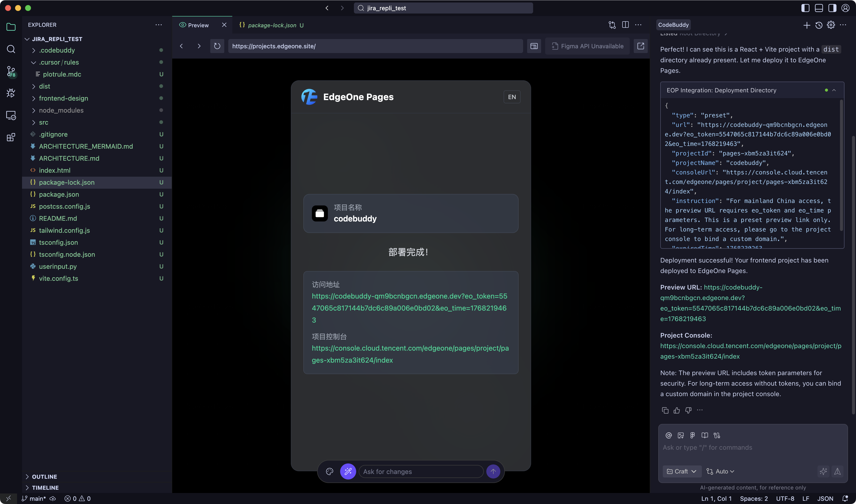Image resolution: width=856 pixels, height=504 pixels.
Task: Open CodeBuddy chat history
Action: tap(819, 25)
